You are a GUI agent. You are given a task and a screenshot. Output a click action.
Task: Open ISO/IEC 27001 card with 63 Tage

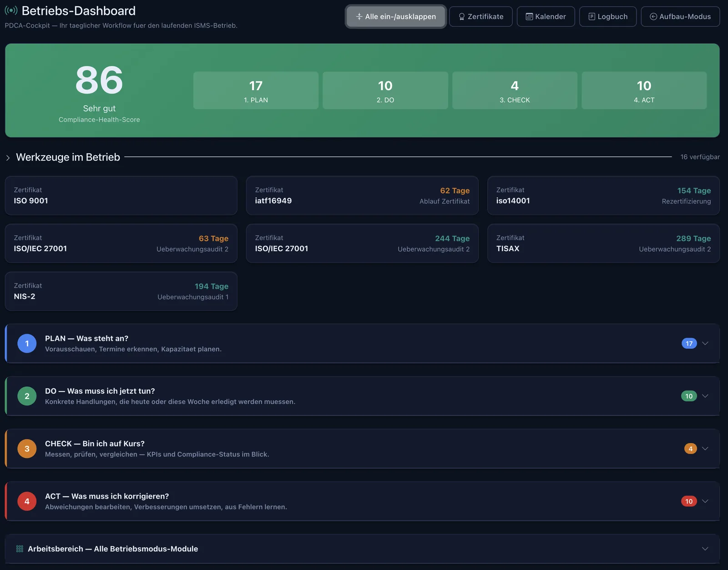[x=121, y=243]
